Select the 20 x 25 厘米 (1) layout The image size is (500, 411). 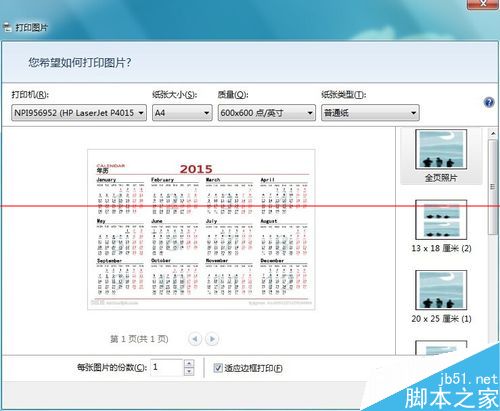click(x=441, y=297)
